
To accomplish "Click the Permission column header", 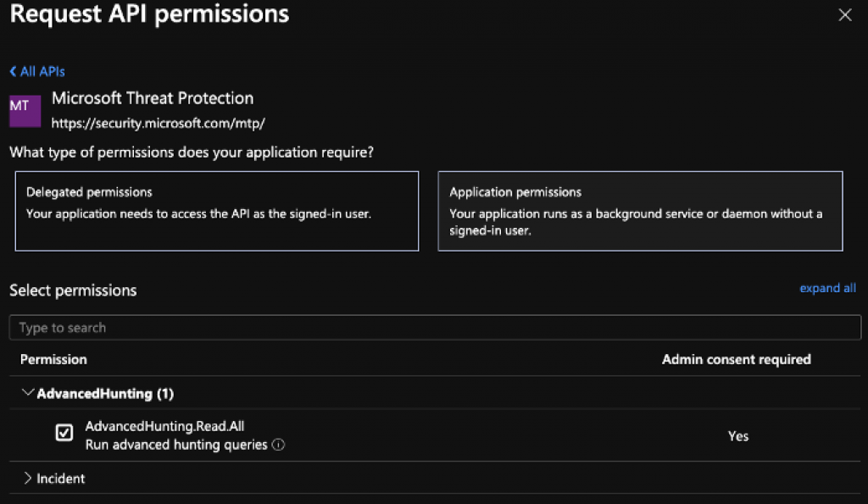I will pyautogui.click(x=53, y=360).
